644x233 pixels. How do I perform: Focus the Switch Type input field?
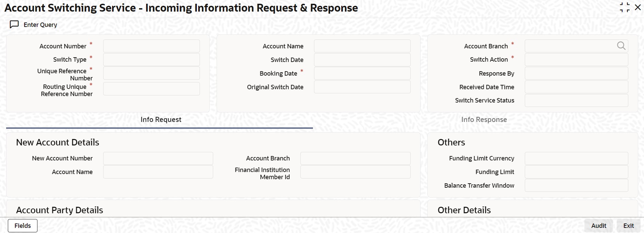[151, 59]
